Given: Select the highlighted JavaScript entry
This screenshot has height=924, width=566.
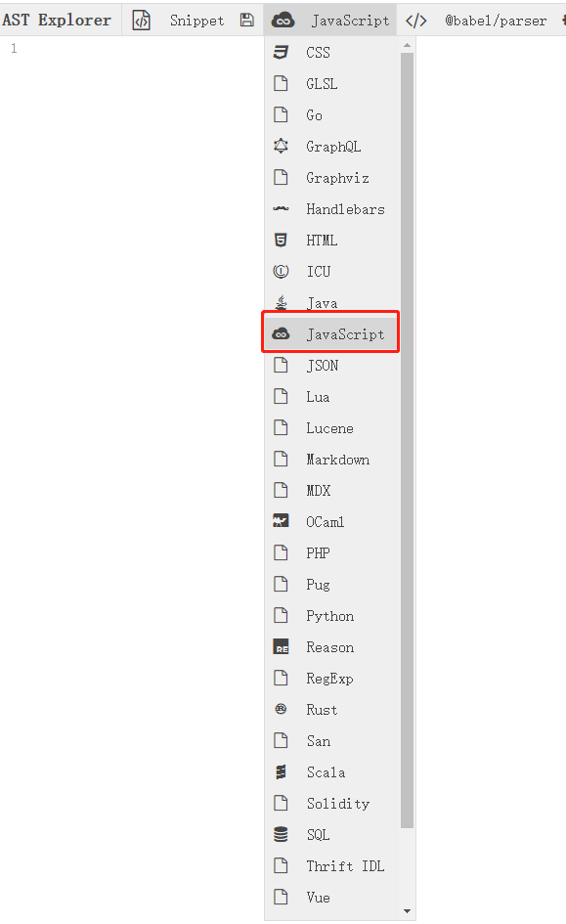Looking at the screenshot, I should tap(331, 334).
